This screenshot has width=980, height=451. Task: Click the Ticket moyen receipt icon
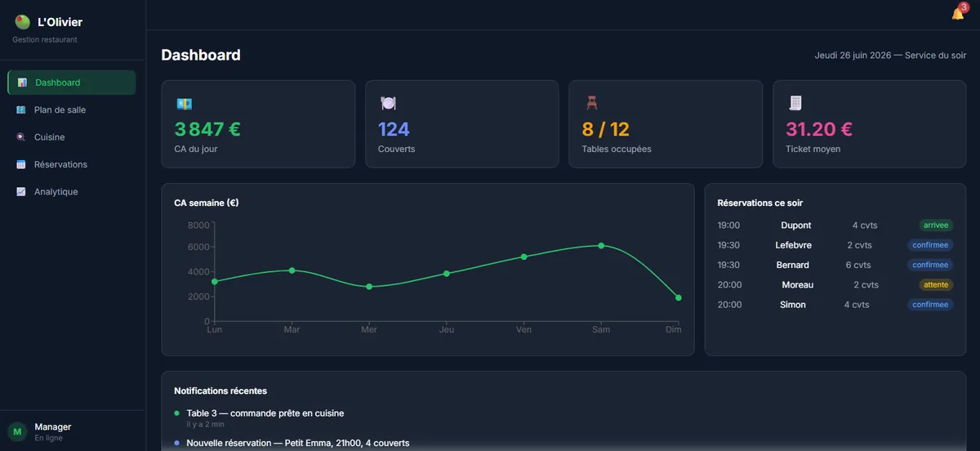795,103
